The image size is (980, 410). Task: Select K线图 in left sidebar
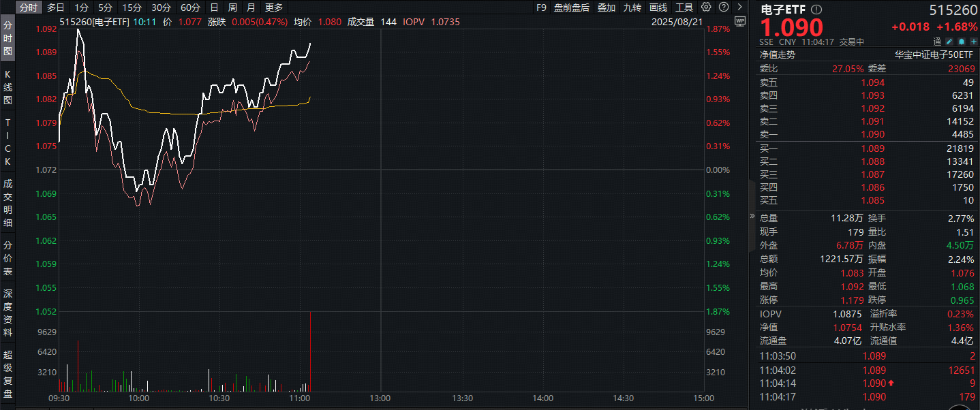click(8, 86)
